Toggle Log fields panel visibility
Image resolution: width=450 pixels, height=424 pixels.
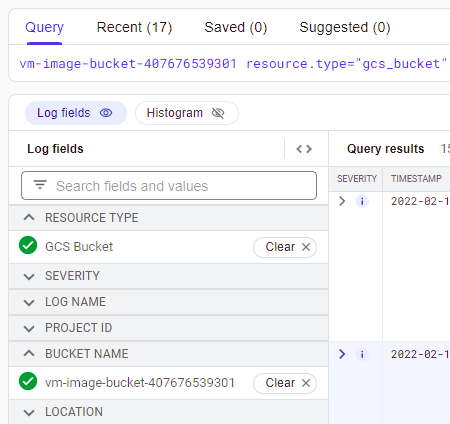coord(76,113)
